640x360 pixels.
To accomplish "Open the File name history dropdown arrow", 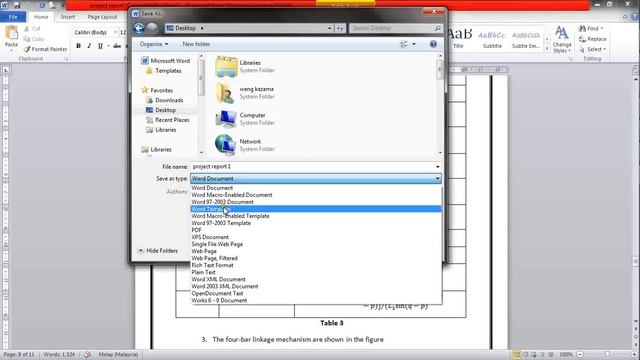I will coord(438,167).
